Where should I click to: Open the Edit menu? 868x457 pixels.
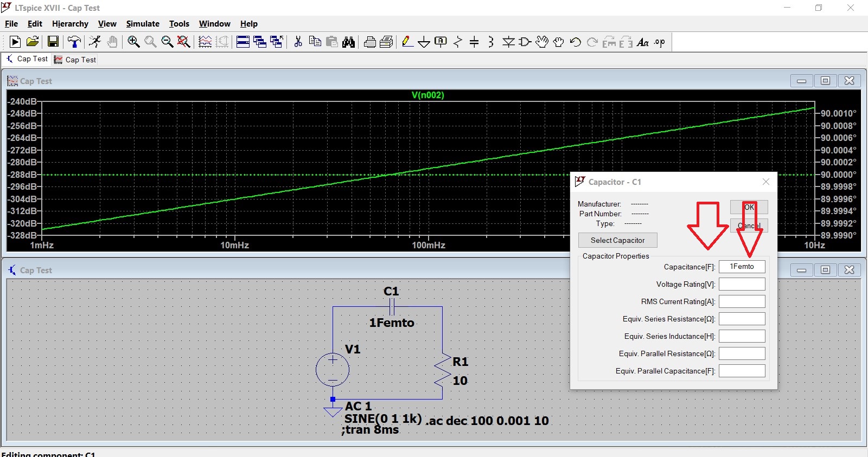click(35, 24)
